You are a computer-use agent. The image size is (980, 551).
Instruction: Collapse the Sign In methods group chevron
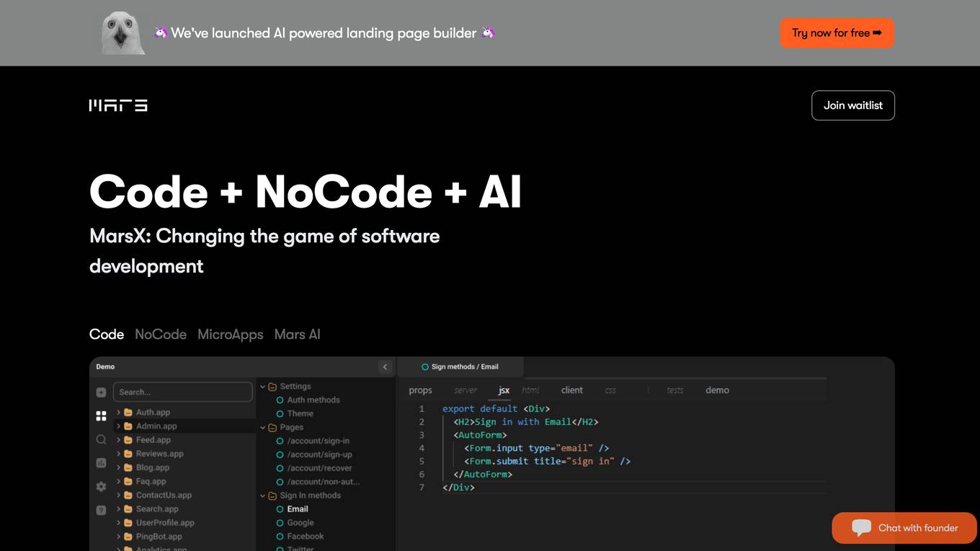coord(263,496)
